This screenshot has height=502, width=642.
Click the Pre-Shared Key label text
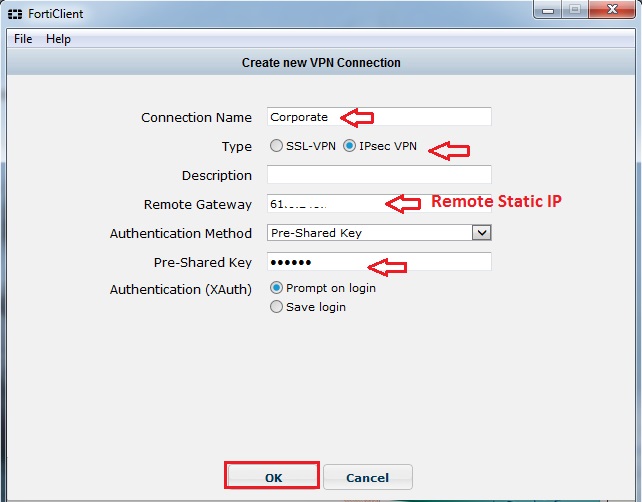tap(203, 262)
